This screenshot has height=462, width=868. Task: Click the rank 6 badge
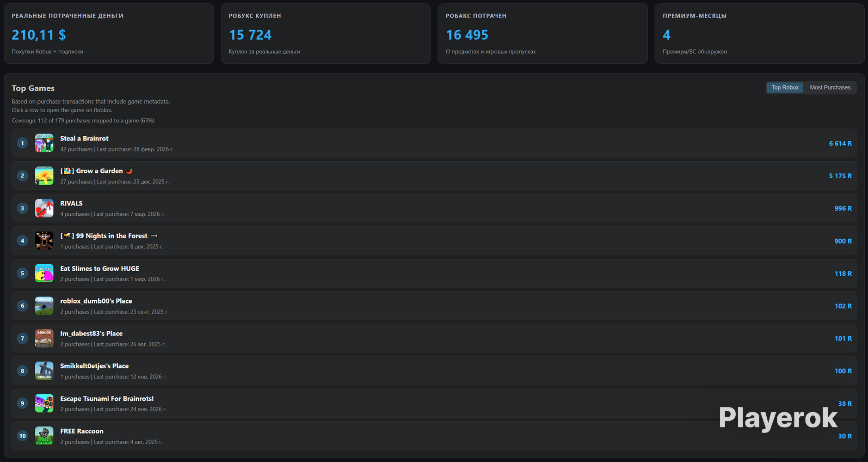click(x=22, y=306)
